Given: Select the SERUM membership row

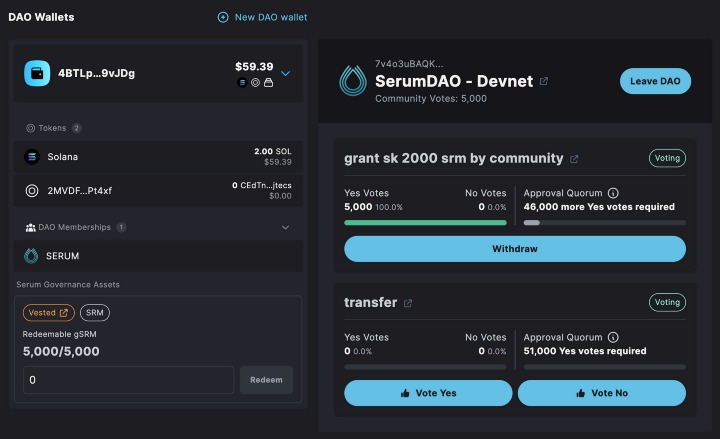Looking at the screenshot, I should pyautogui.click(x=158, y=256).
